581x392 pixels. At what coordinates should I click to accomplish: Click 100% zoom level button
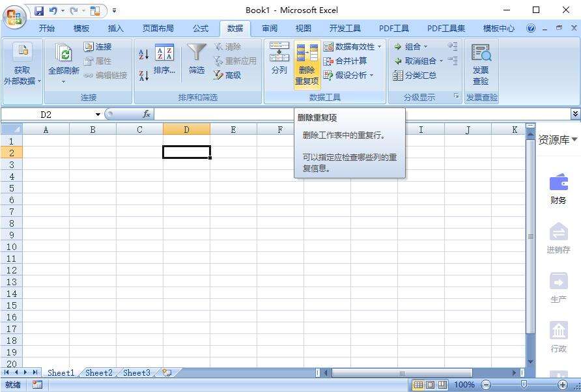click(464, 385)
